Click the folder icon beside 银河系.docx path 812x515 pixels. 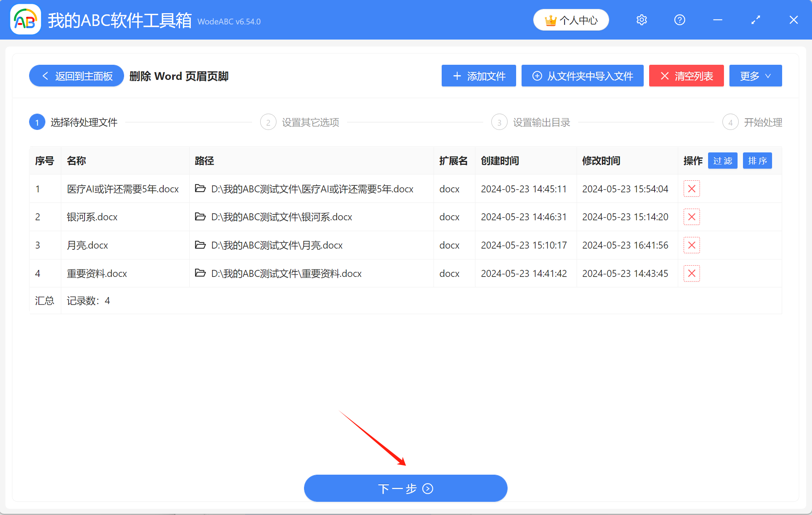coord(200,217)
